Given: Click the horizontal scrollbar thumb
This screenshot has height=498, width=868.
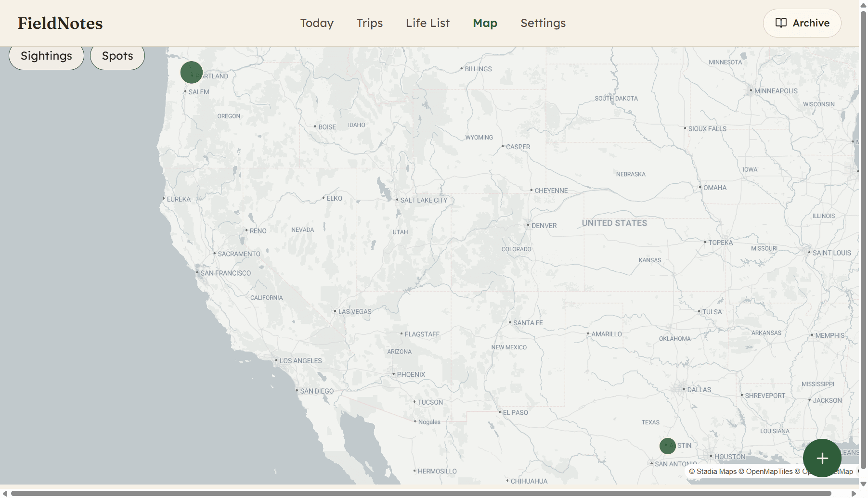Looking at the screenshot, I should (421, 493).
